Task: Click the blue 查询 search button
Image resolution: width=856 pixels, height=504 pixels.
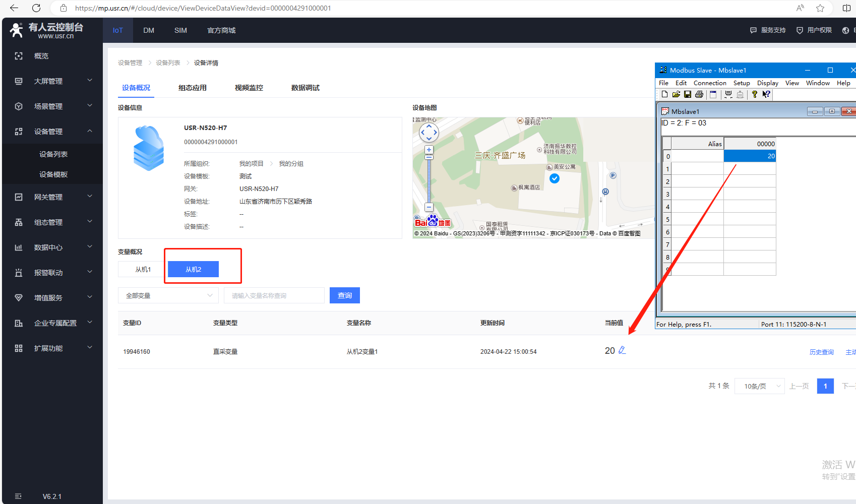Action: pyautogui.click(x=345, y=295)
